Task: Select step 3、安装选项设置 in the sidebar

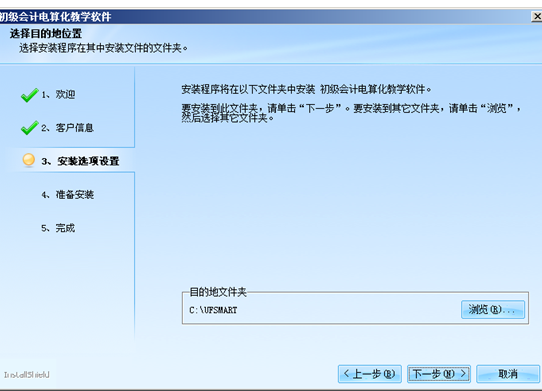Action: [x=80, y=161]
